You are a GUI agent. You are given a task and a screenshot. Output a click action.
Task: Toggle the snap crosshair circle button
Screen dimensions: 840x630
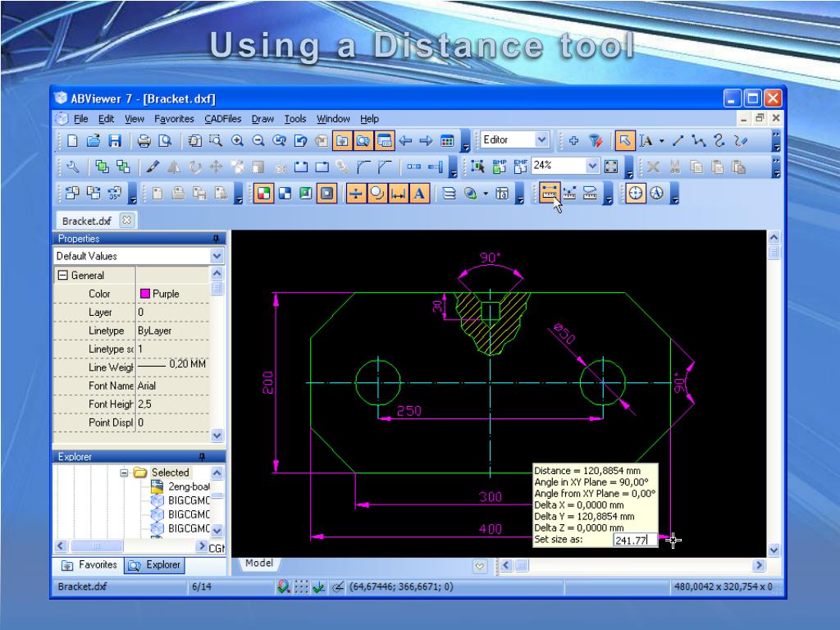point(636,194)
